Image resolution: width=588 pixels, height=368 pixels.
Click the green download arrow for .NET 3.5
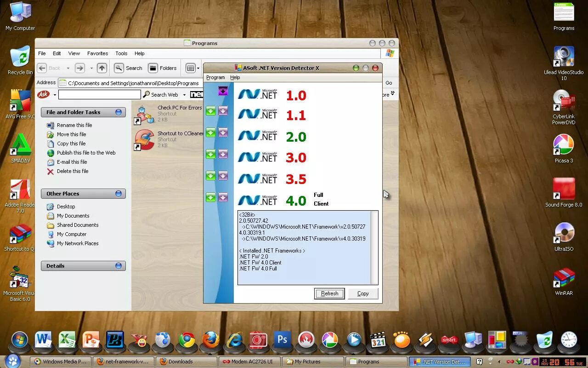pyautogui.click(x=210, y=176)
